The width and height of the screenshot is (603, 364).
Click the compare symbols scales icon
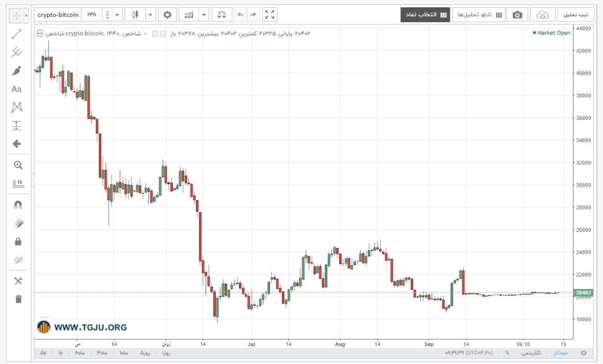[x=222, y=15]
